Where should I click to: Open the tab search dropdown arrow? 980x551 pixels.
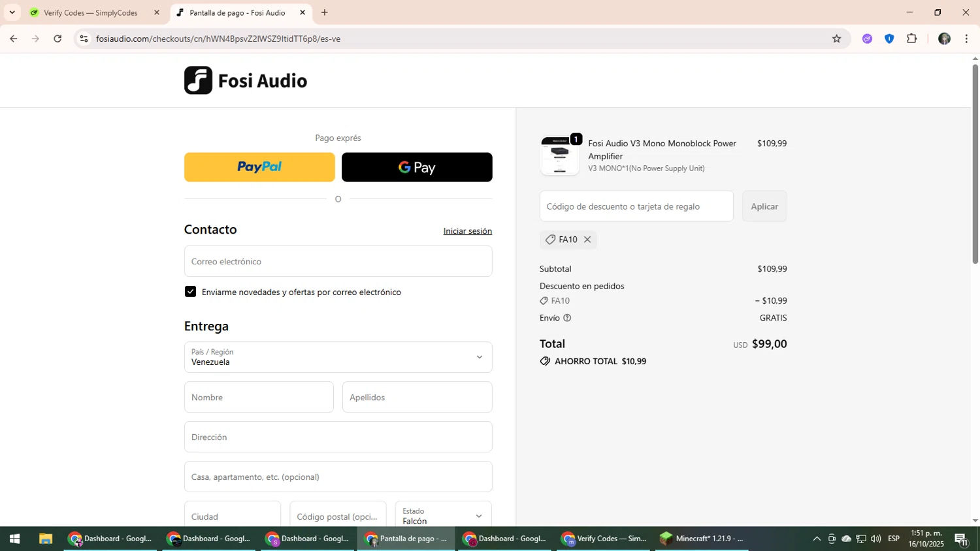12,12
